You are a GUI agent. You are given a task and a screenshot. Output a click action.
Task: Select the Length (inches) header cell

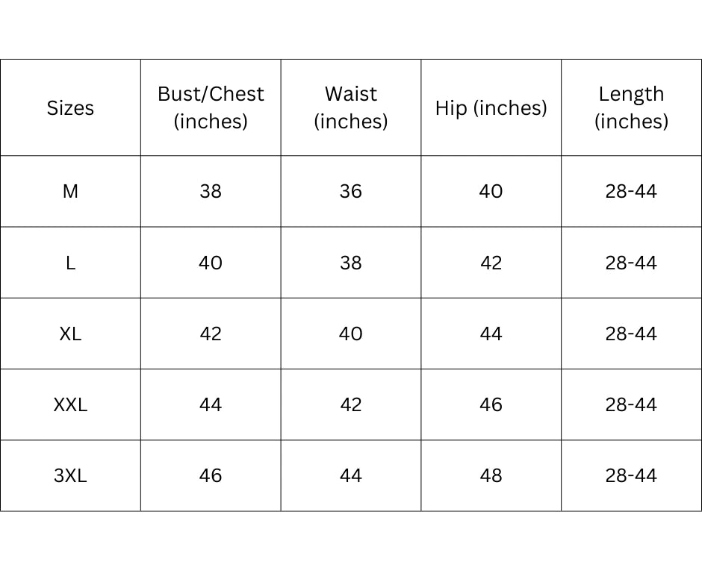pos(631,107)
